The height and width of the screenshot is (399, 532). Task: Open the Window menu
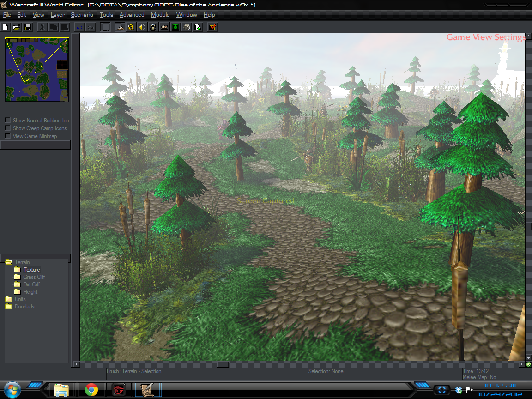coord(187,15)
